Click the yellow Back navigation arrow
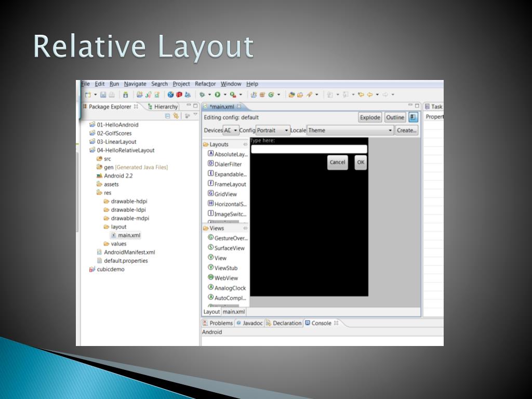This screenshot has height=399, width=532. click(370, 95)
